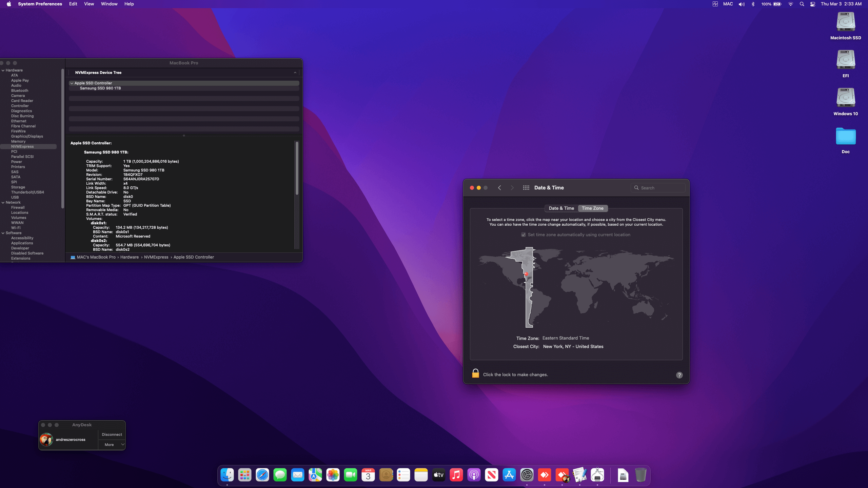868x488 pixels.
Task: Open Control Center in the menu bar
Action: (813, 4)
